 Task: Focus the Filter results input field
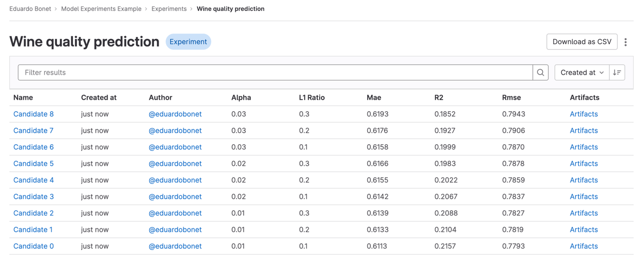(x=275, y=73)
